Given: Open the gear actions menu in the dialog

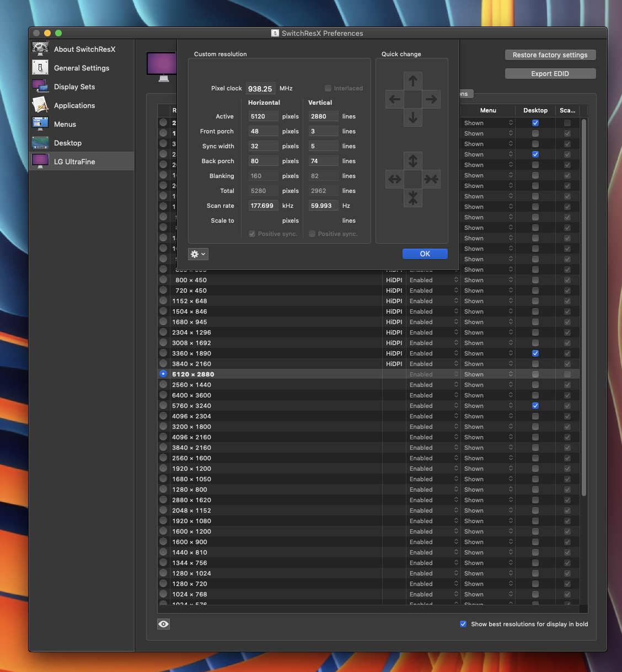Looking at the screenshot, I should point(198,254).
